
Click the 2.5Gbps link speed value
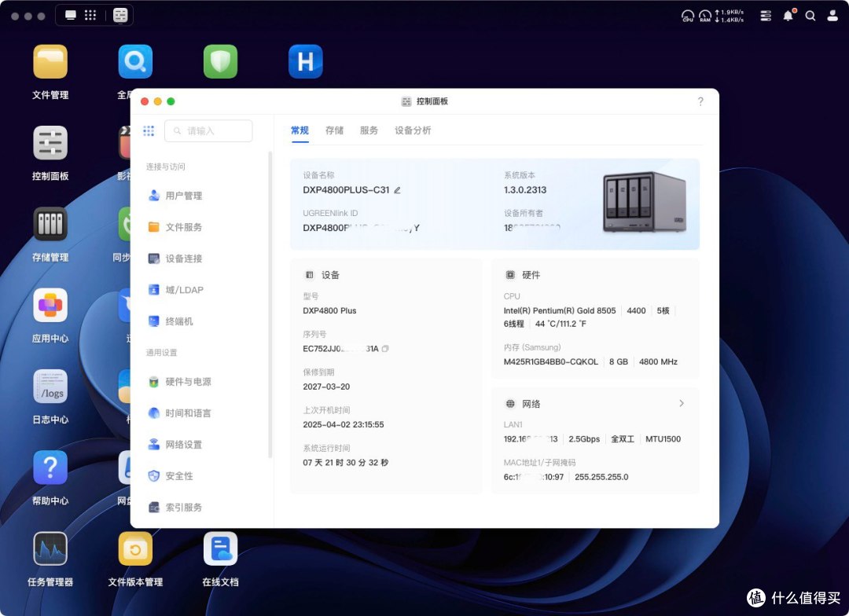click(583, 439)
